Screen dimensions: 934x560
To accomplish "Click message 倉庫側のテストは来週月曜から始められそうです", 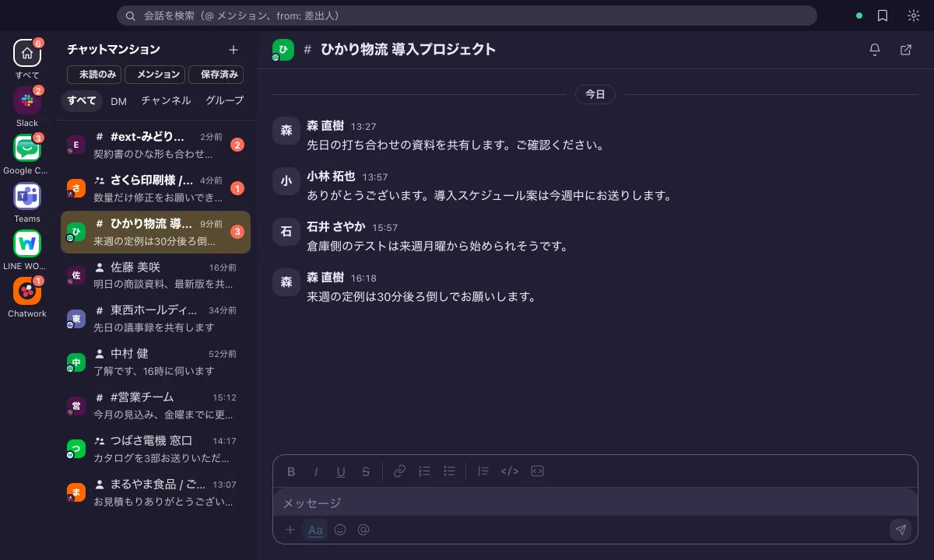I will (437, 246).
